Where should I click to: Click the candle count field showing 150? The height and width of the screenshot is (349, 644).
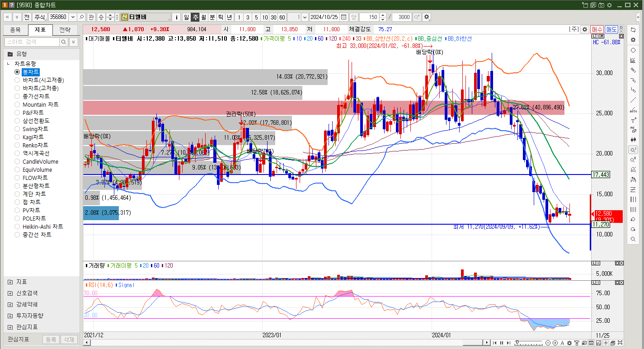point(369,17)
